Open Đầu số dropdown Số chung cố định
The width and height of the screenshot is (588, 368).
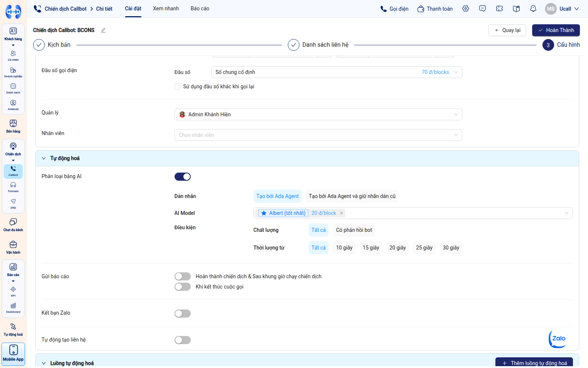337,72
